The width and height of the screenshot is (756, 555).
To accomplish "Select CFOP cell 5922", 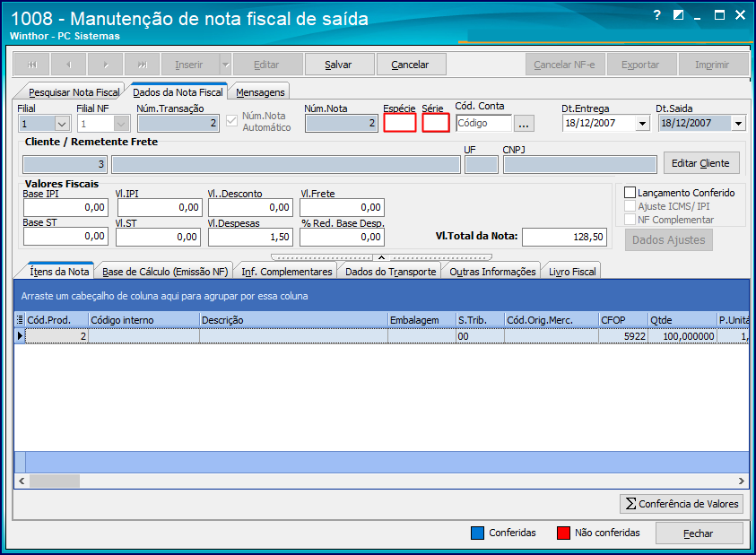I will (x=623, y=336).
